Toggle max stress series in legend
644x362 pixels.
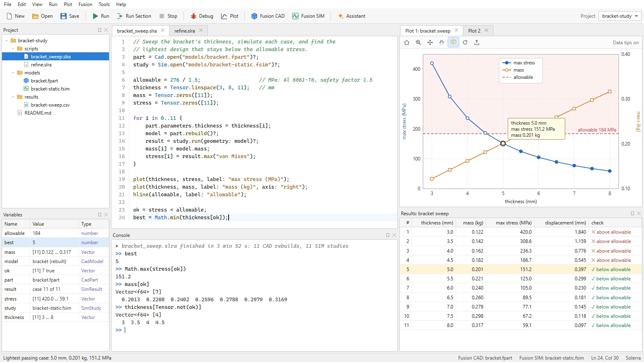click(x=518, y=63)
